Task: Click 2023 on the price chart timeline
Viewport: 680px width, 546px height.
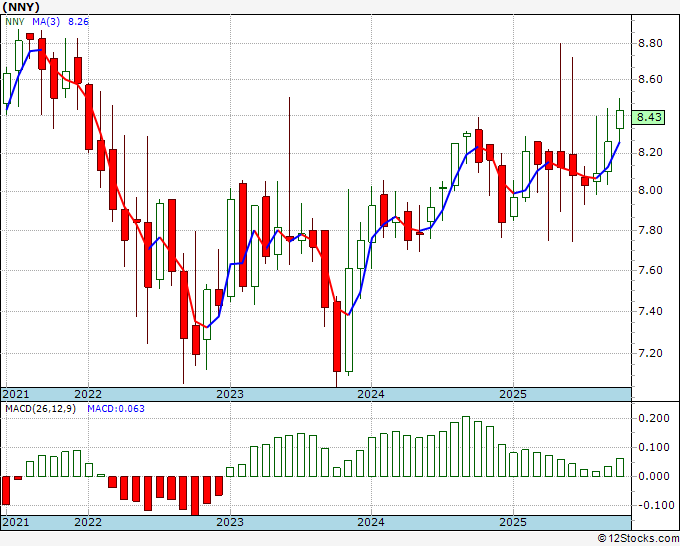Action: click(x=230, y=394)
